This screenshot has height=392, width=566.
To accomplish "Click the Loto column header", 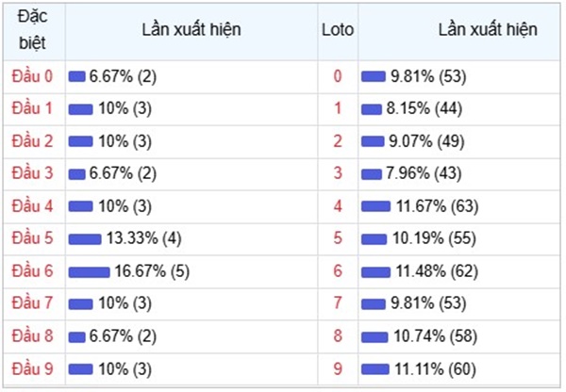I will point(338,30).
